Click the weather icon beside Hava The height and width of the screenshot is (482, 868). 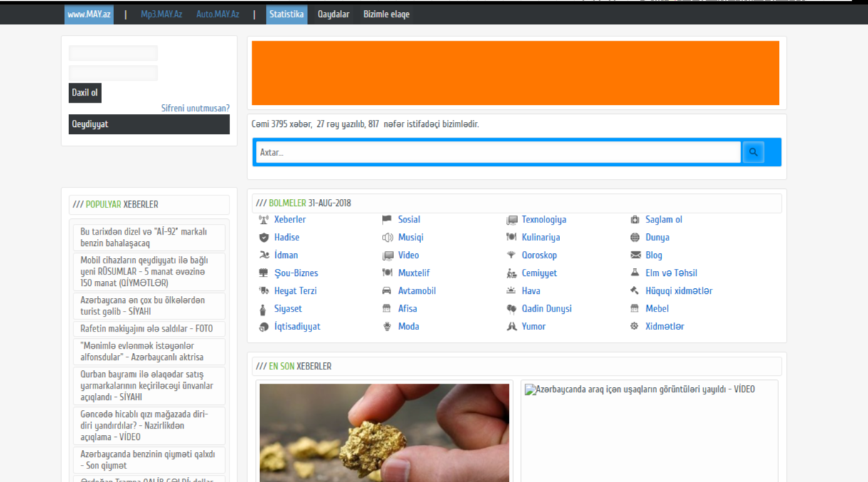(511, 291)
